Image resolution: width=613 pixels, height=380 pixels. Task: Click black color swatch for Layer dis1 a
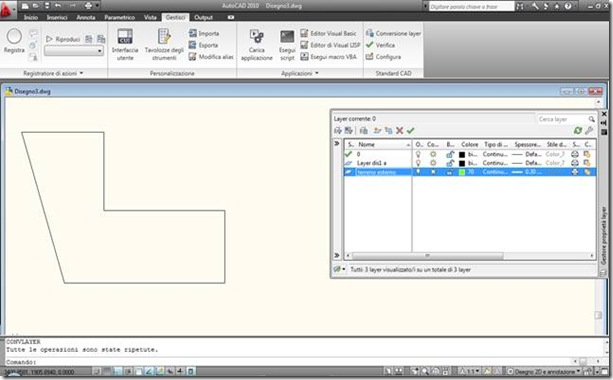(x=462, y=163)
